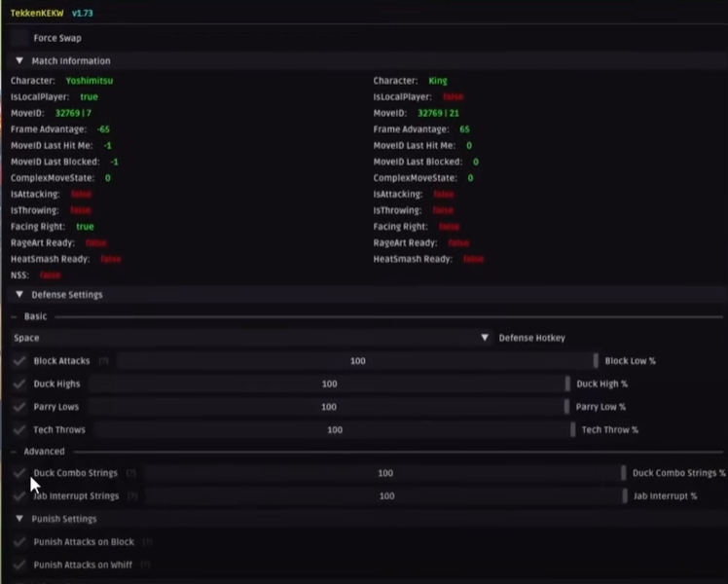The height and width of the screenshot is (584, 728).
Task: Click the v1.73 version label
Action: pos(83,13)
